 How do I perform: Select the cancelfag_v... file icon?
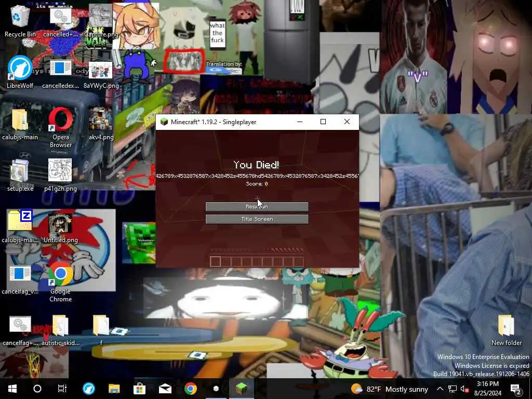(x=20, y=280)
